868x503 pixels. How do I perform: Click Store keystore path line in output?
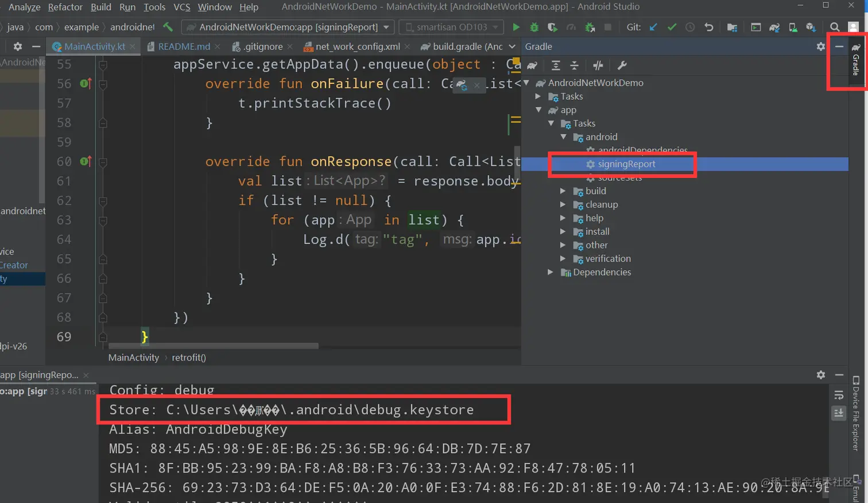tap(292, 410)
